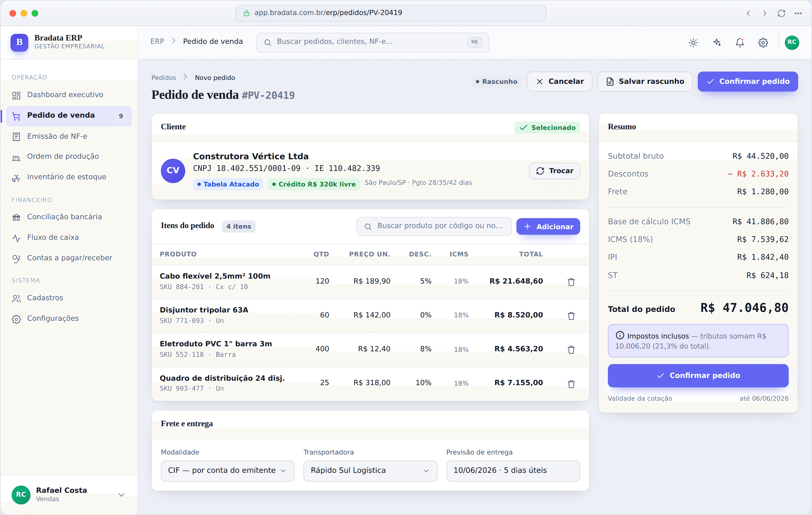Viewport: 812px width, 515px height.
Task: Open Dashboard executivo in sidebar
Action: point(69,95)
